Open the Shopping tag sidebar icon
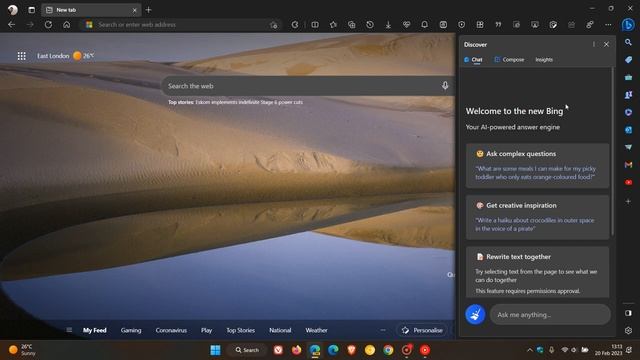The height and width of the screenshot is (360, 640). (x=629, y=60)
